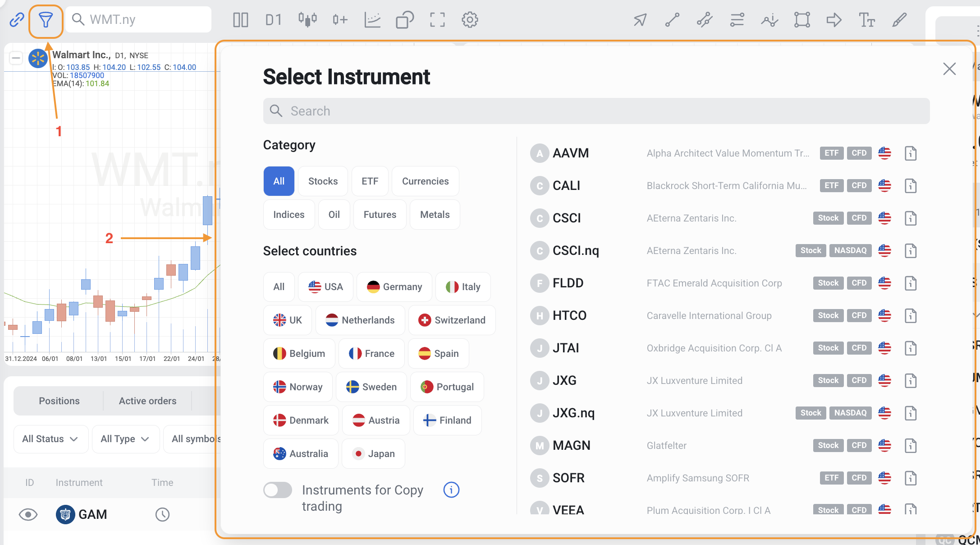Click the Select Instrument search field

point(596,111)
